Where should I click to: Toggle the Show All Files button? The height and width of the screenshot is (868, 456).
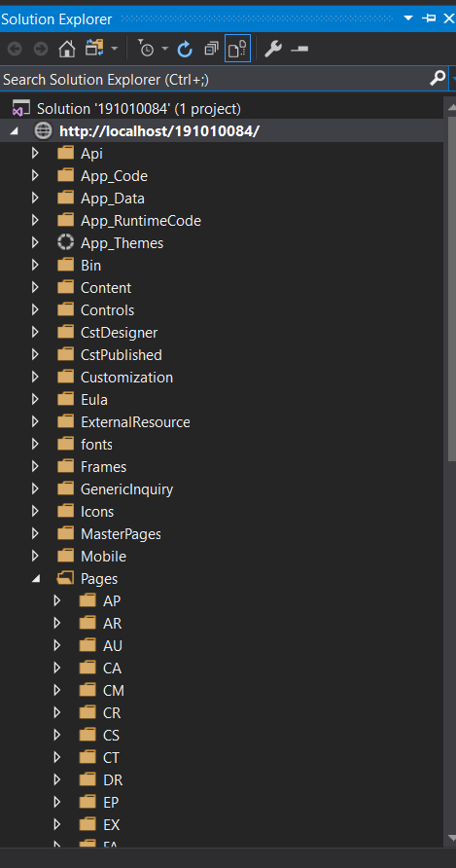(x=237, y=49)
